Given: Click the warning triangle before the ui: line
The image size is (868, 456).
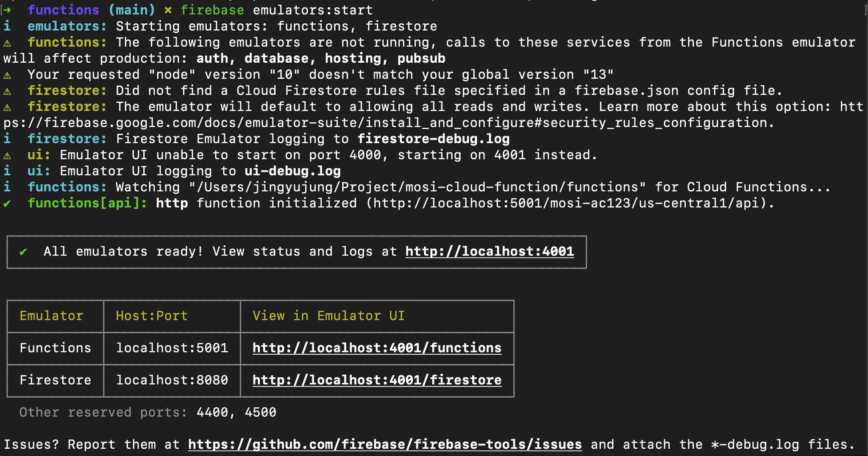Looking at the screenshot, I should click(7, 156).
